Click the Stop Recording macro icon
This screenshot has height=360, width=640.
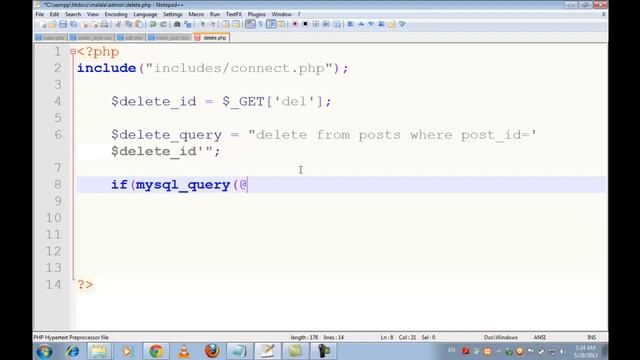(x=305, y=24)
